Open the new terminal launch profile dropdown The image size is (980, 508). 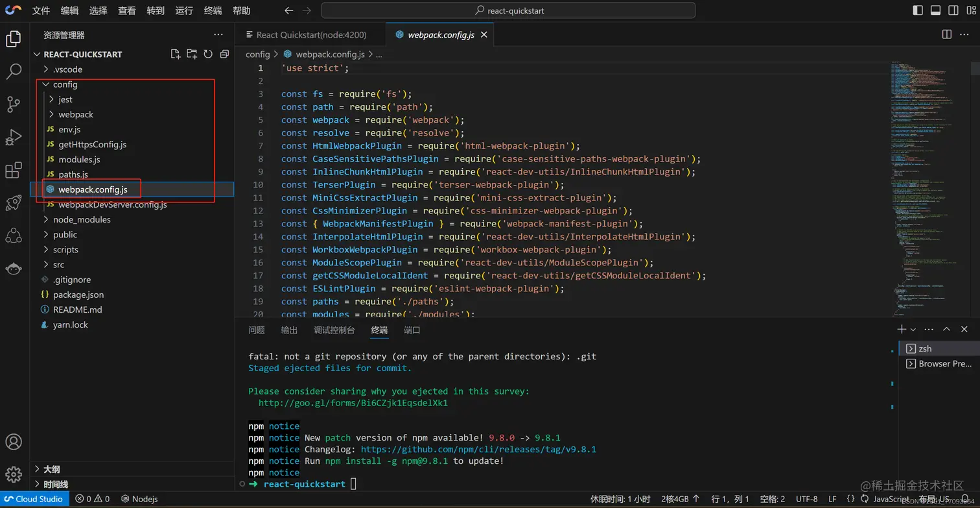[913, 330]
